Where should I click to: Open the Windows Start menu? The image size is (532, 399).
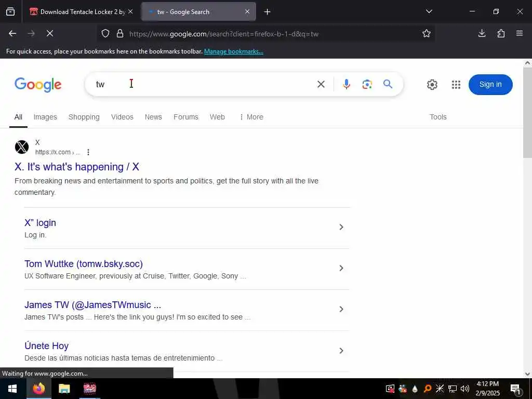point(12,389)
